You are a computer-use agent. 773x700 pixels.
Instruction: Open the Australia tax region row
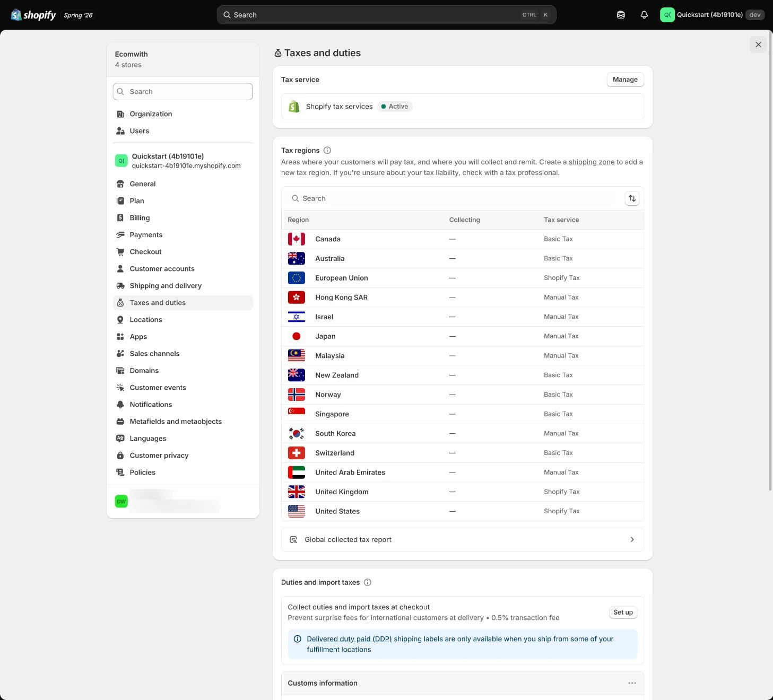pos(462,259)
